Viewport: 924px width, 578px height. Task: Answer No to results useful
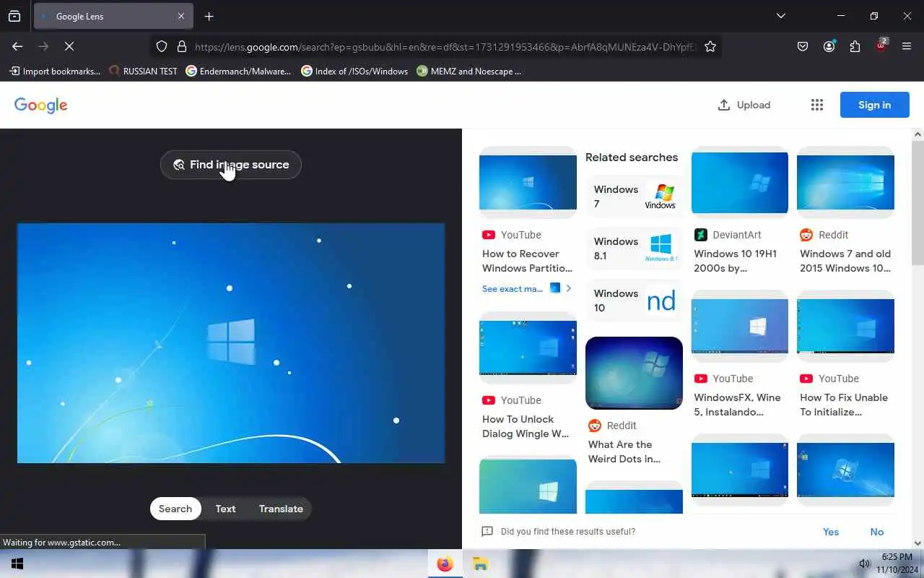point(877,532)
